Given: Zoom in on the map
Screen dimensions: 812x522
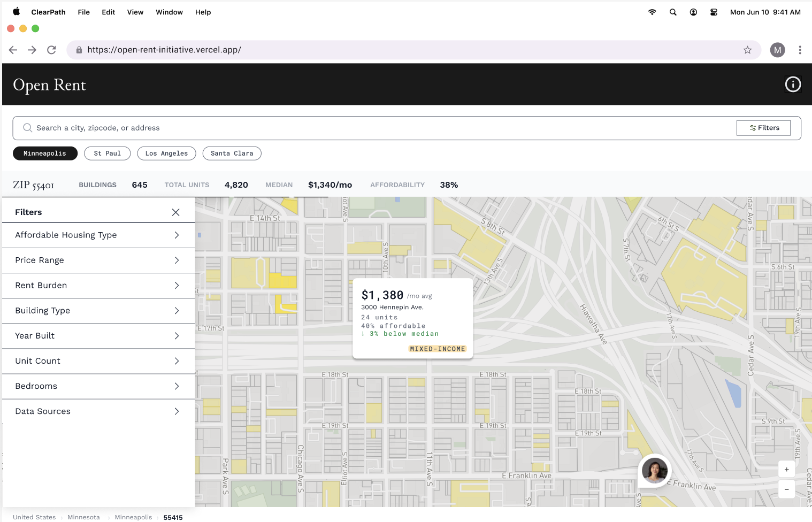Looking at the screenshot, I should click(x=786, y=470).
